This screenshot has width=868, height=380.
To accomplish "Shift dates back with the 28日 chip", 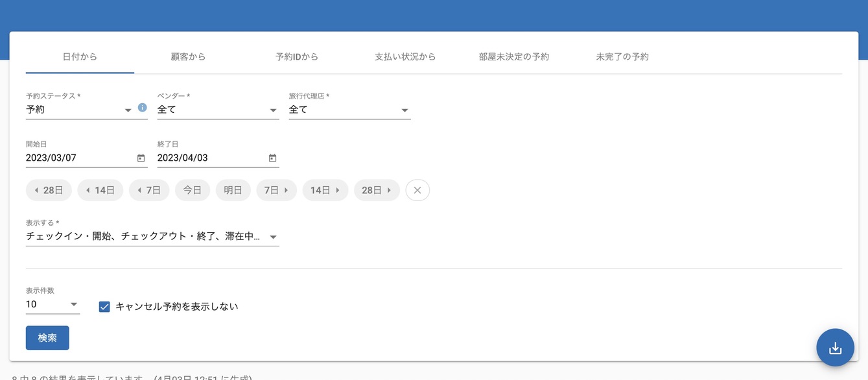I will pos(49,191).
